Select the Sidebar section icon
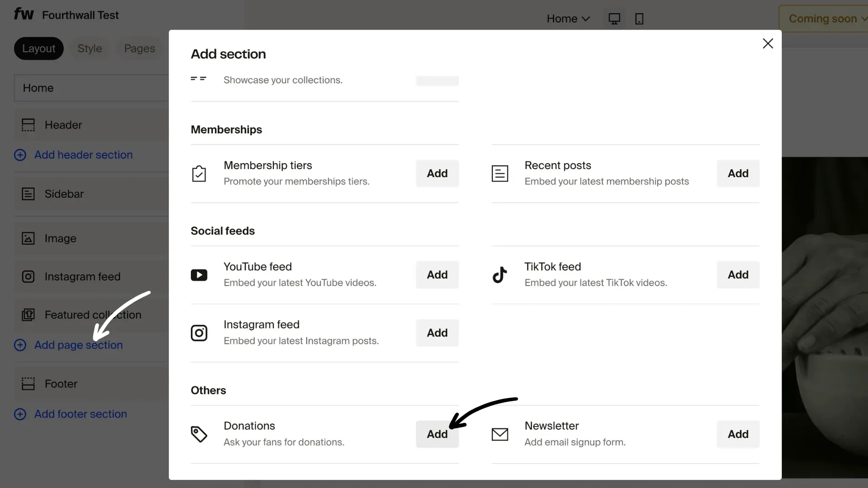 pyautogui.click(x=28, y=194)
